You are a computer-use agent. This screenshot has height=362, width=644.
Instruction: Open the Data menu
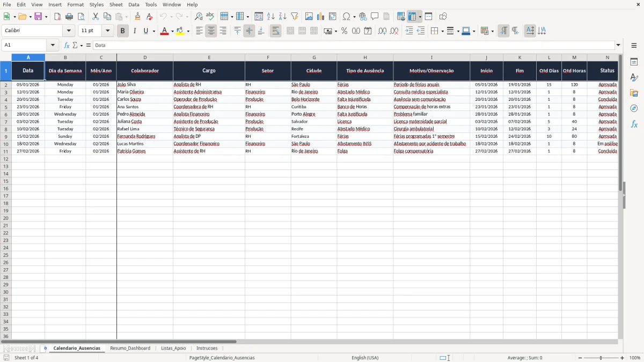pyautogui.click(x=134, y=4)
